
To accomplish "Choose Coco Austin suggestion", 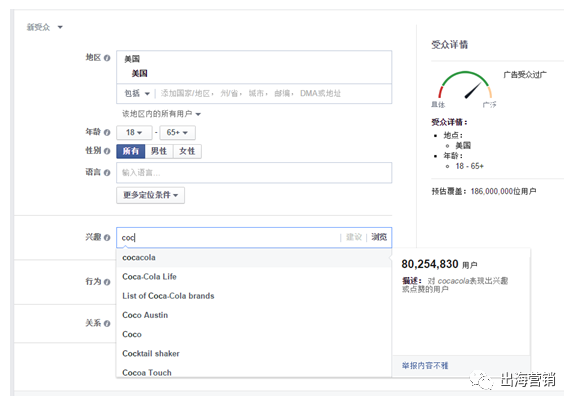I will click(254, 315).
